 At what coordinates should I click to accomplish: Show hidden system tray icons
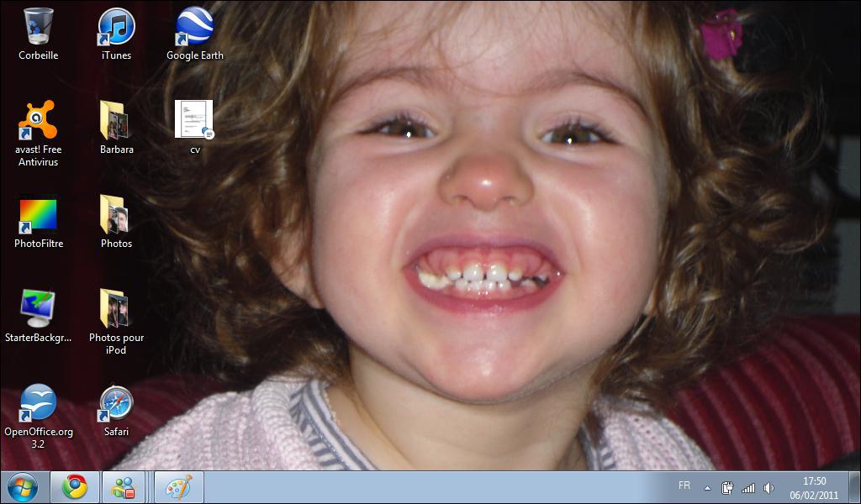pos(708,488)
